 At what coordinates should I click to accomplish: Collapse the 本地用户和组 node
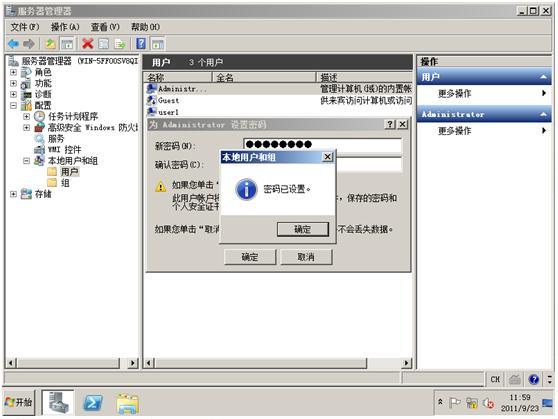pyautogui.click(x=26, y=161)
